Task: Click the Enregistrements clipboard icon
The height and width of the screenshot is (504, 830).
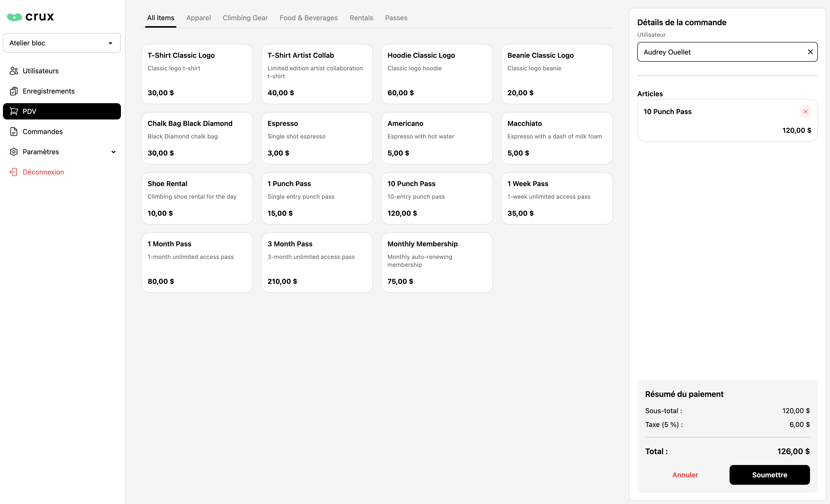Action: point(14,91)
